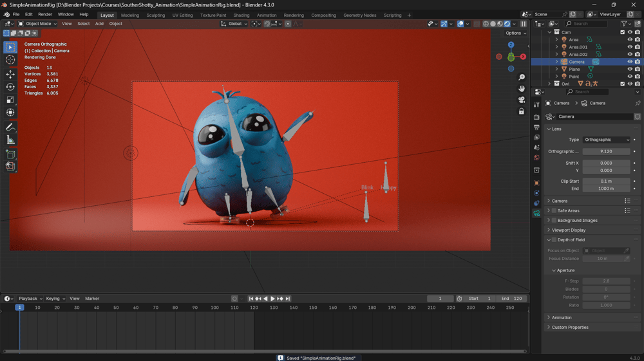Select the Transform tool
Screen dimensions: 644x361
11,113
